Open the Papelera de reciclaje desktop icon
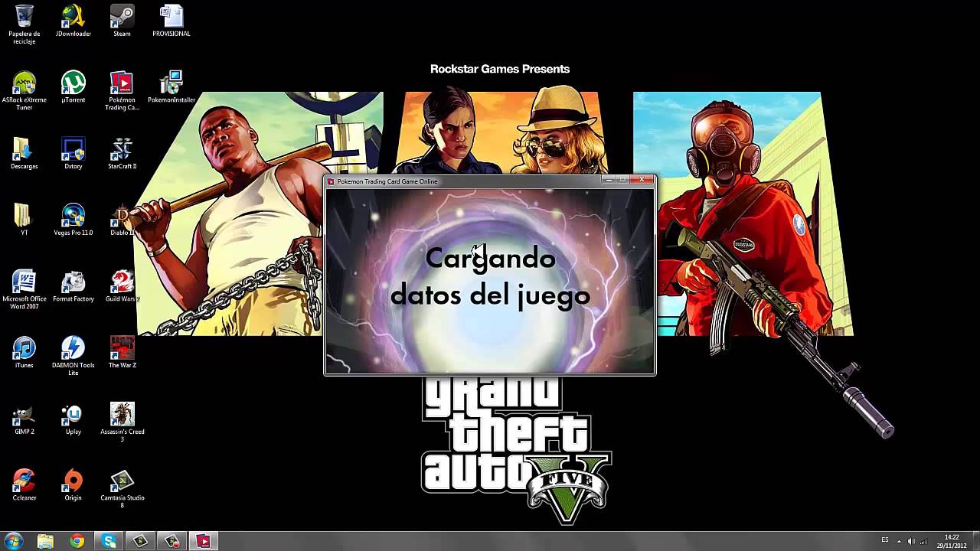Image resolution: width=980 pixels, height=551 pixels. pyautogui.click(x=24, y=24)
